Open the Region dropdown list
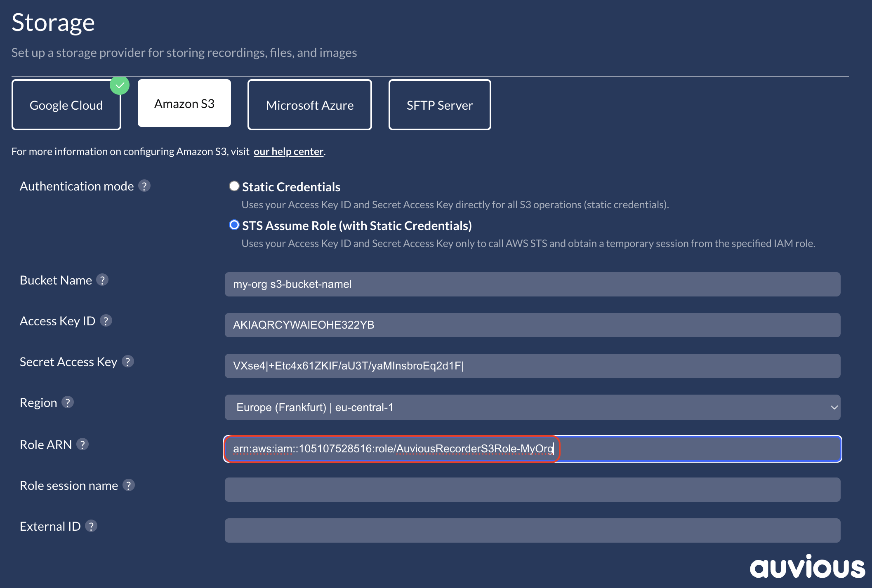This screenshot has width=872, height=588. click(532, 407)
